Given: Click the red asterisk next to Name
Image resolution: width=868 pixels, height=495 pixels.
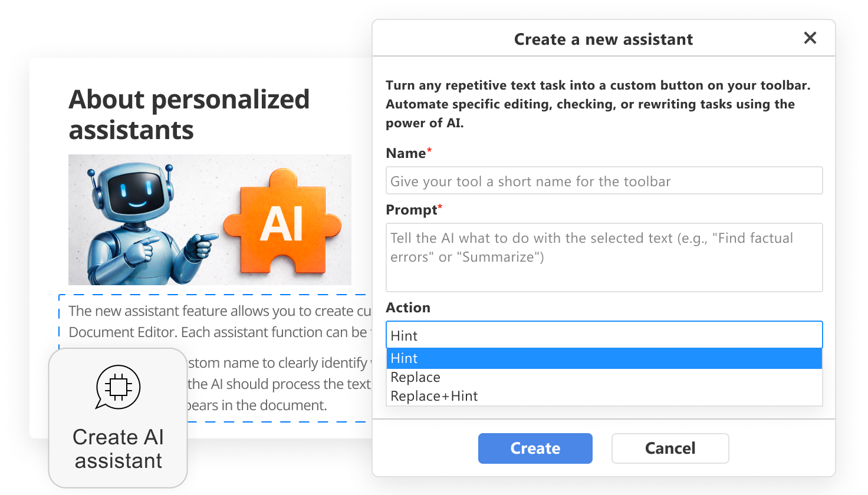Looking at the screenshot, I should 429,150.
